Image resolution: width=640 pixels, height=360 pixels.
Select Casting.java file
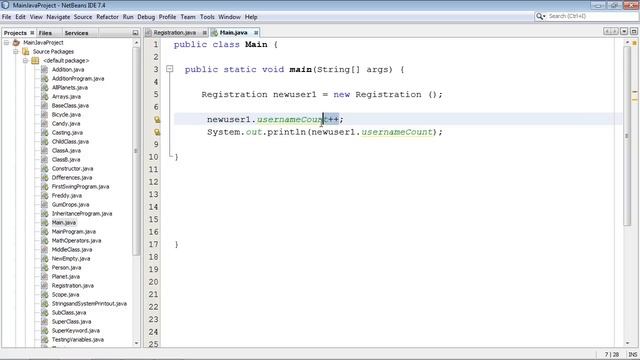(x=67, y=132)
